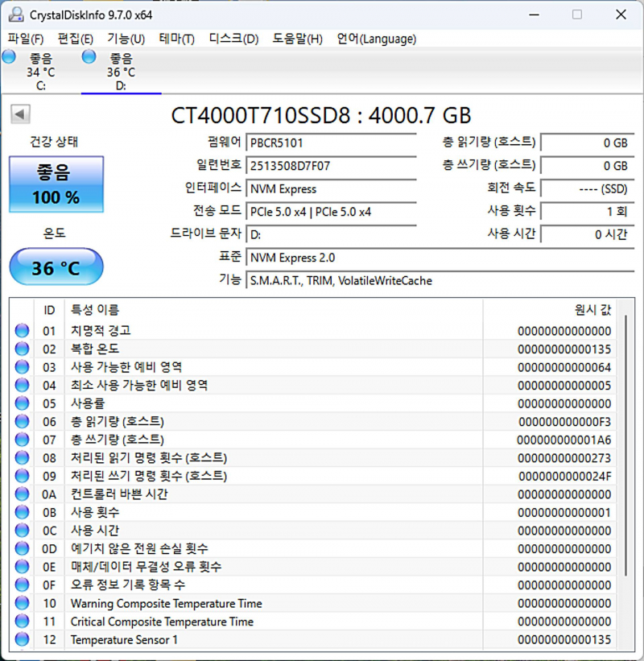
Task: Click the 총 읽기량 (호스트) label in the top info panel
Action: pyautogui.click(x=489, y=142)
